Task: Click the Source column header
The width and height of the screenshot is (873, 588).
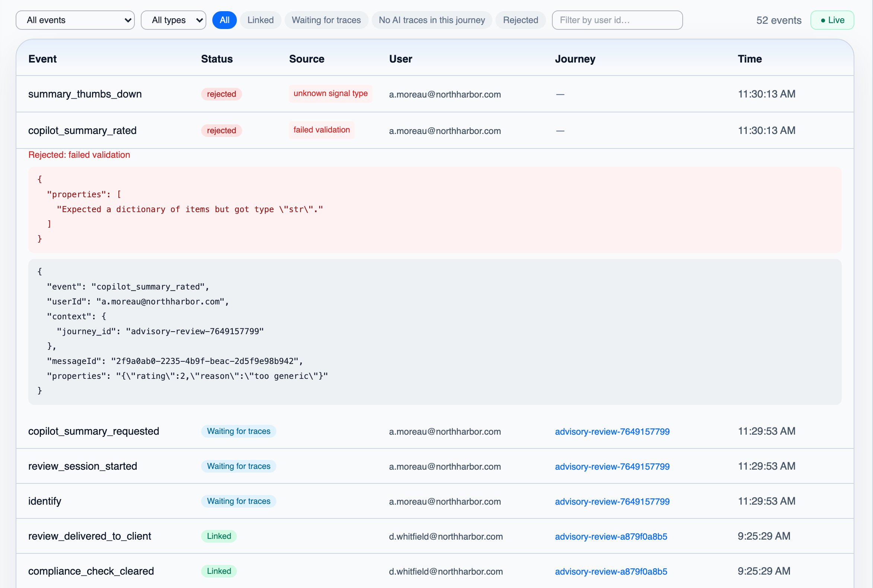Action: [307, 59]
